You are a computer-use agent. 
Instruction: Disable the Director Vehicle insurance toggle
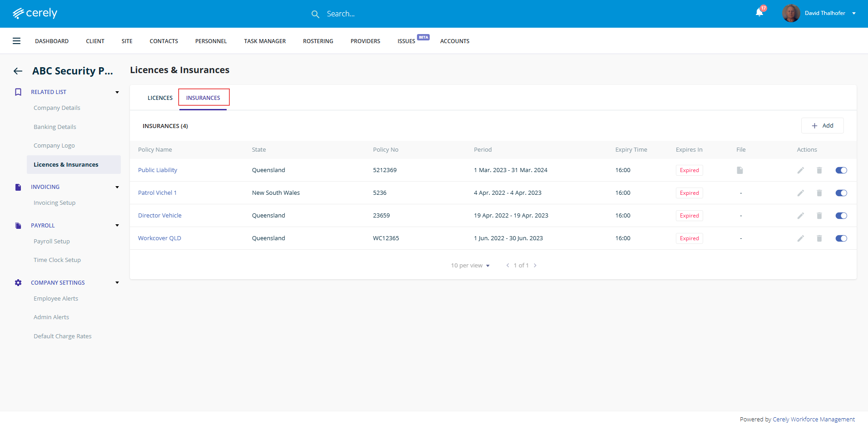(841, 216)
